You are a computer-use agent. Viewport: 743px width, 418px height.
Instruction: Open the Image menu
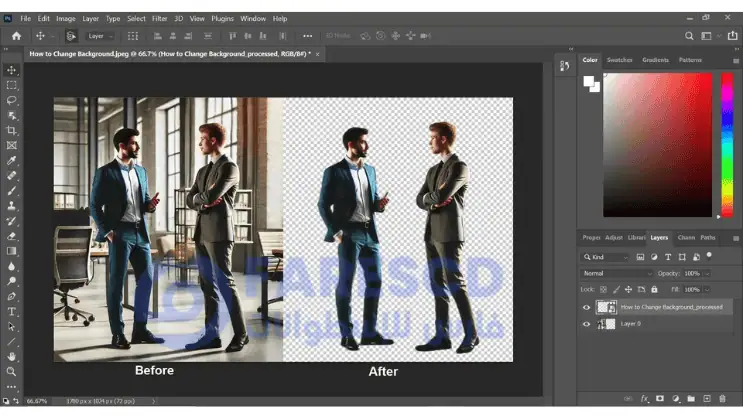66,18
